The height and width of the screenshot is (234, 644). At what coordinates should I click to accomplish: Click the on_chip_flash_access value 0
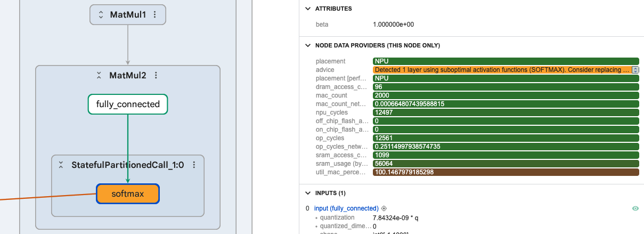pos(506,130)
